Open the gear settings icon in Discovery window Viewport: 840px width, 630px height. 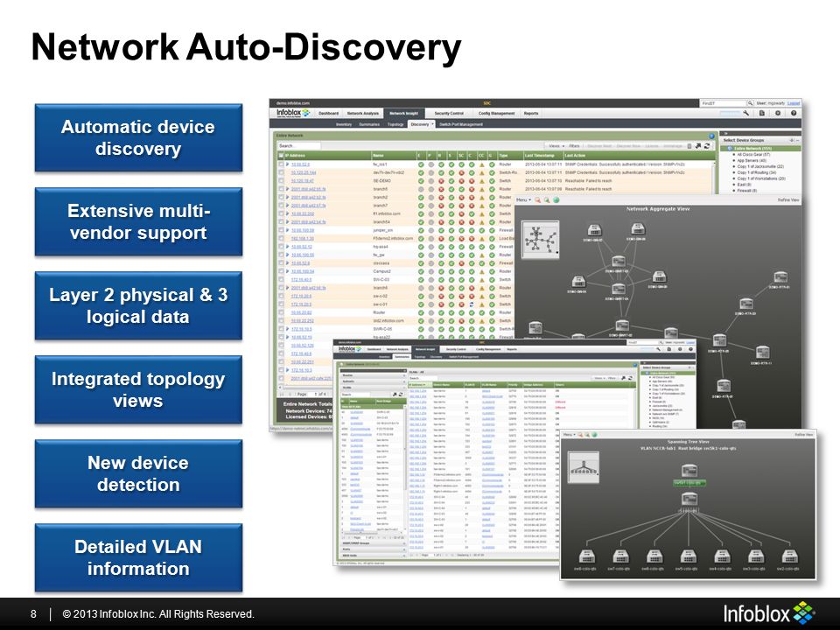pos(778,113)
